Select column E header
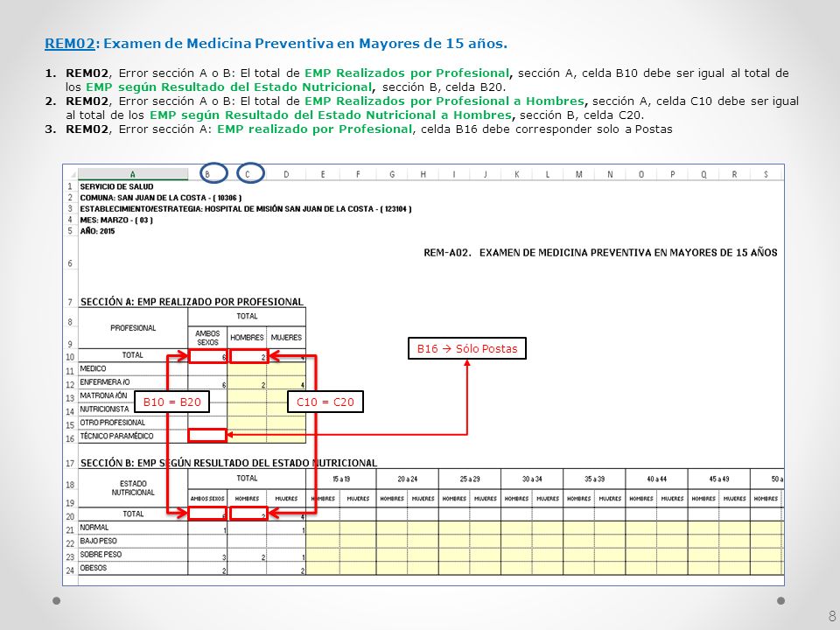 323,174
